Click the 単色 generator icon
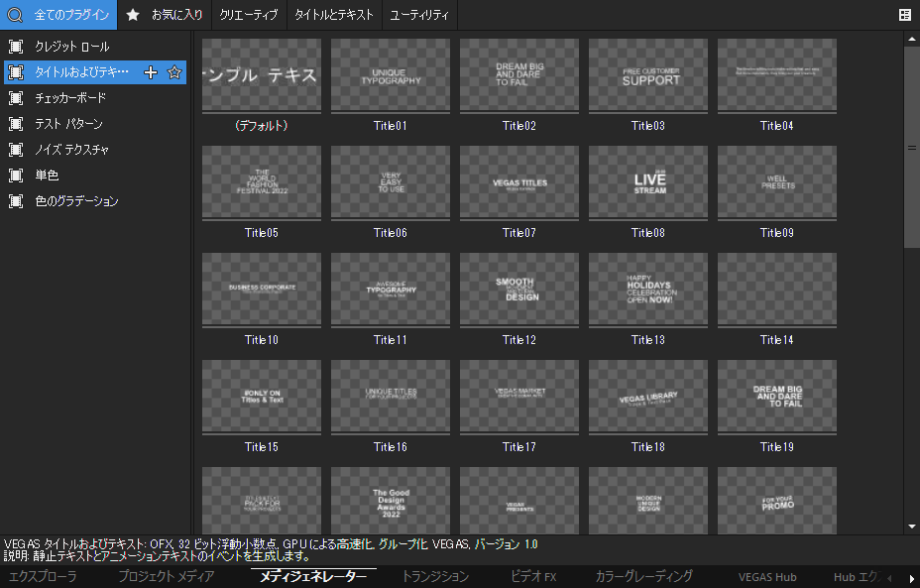The height and width of the screenshot is (588, 920). (x=16, y=176)
